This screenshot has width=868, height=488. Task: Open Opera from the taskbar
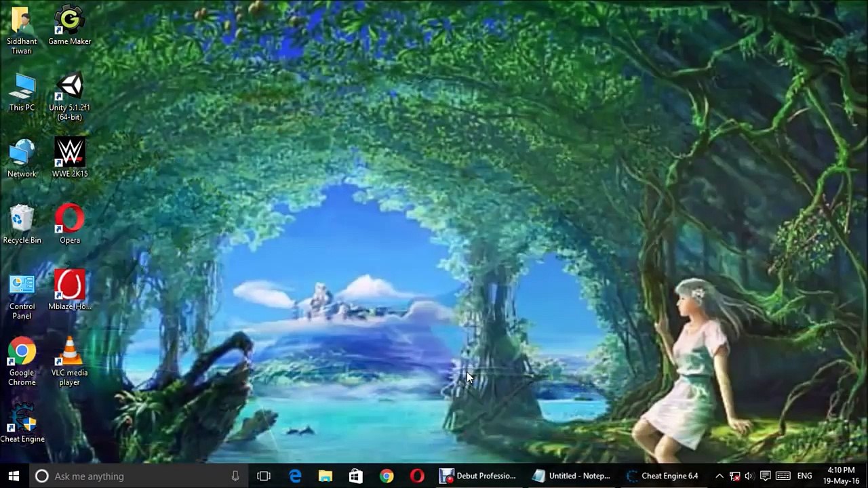tap(417, 476)
